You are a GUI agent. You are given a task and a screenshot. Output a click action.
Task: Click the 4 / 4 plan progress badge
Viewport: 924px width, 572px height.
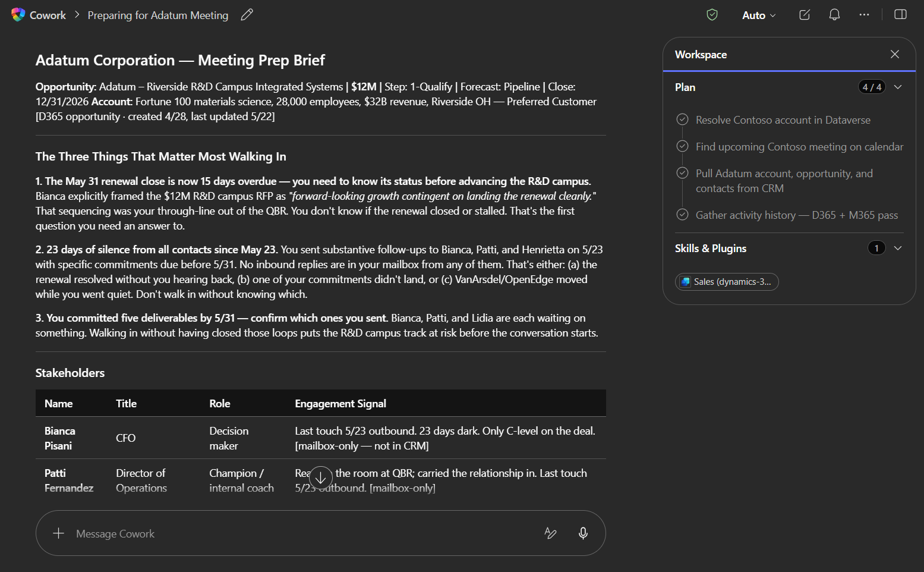(x=872, y=87)
